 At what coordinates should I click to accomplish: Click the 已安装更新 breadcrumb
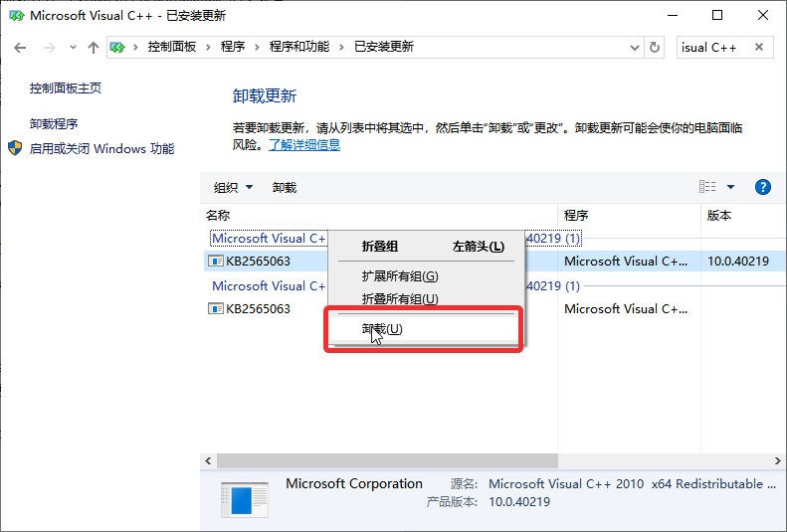(x=384, y=47)
